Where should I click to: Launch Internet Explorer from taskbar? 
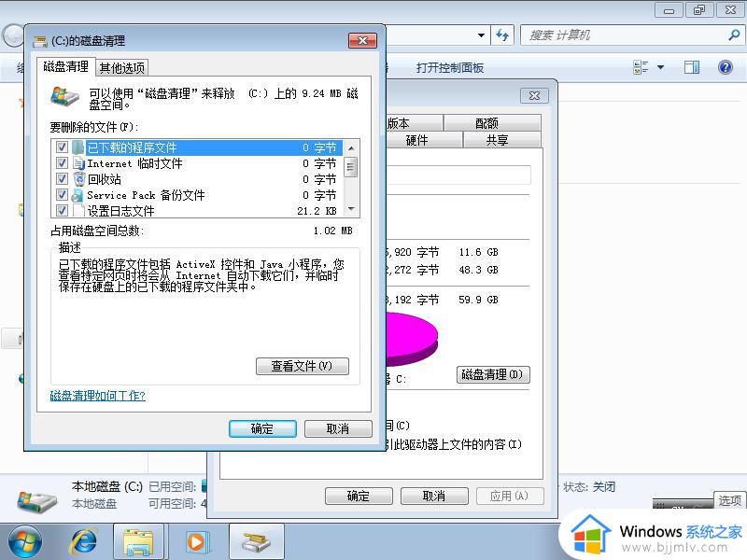(84, 542)
